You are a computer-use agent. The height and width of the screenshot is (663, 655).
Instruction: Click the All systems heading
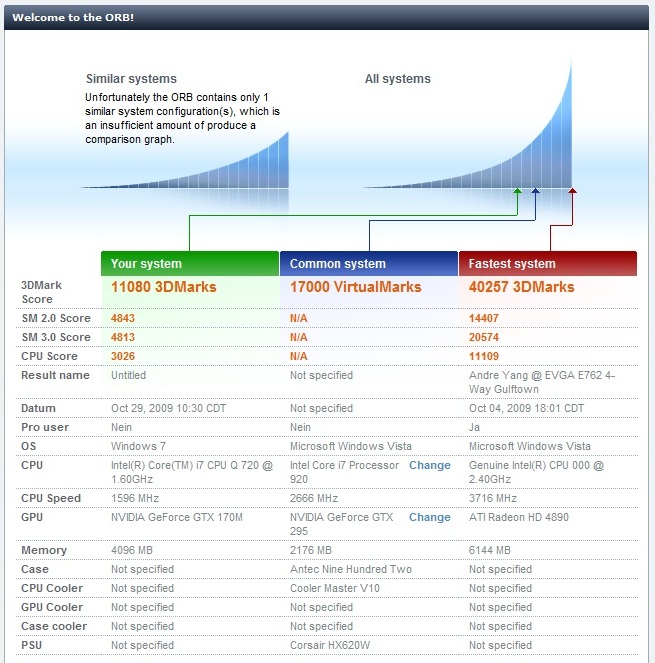(x=398, y=79)
